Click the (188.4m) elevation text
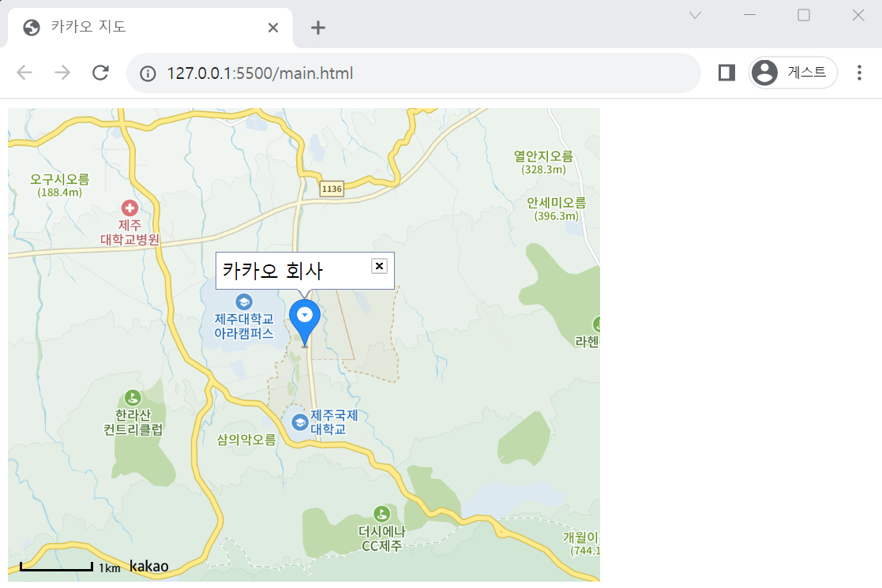882x588 pixels. coord(60,193)
